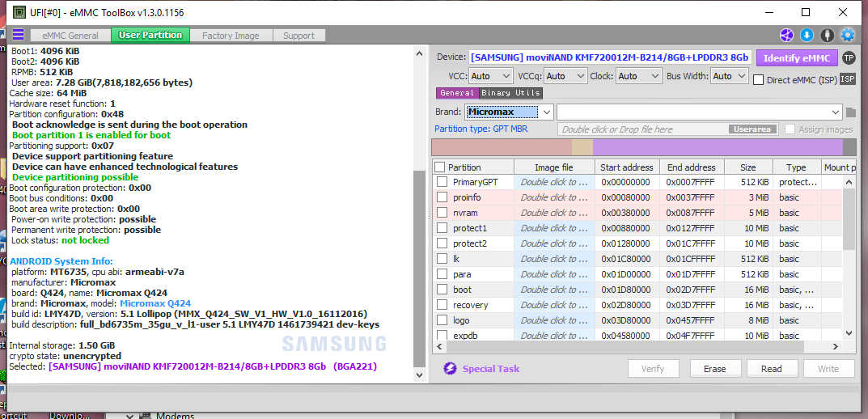
Task: Check the protect2 partition checkbox
Action: coord(442,243)
